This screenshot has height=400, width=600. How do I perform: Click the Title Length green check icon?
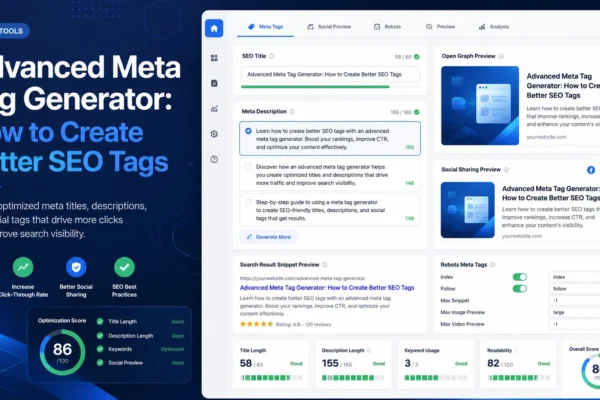click(100, 322)
